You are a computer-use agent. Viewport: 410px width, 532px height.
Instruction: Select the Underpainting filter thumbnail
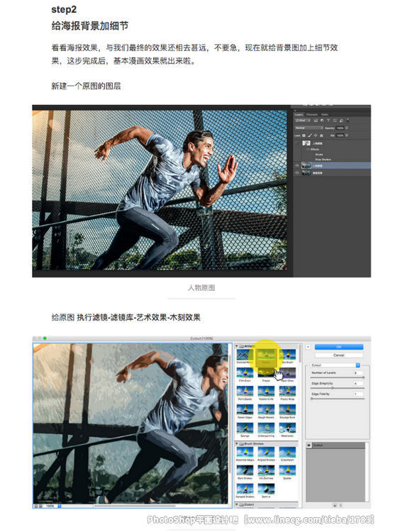(x=266, y=428)
